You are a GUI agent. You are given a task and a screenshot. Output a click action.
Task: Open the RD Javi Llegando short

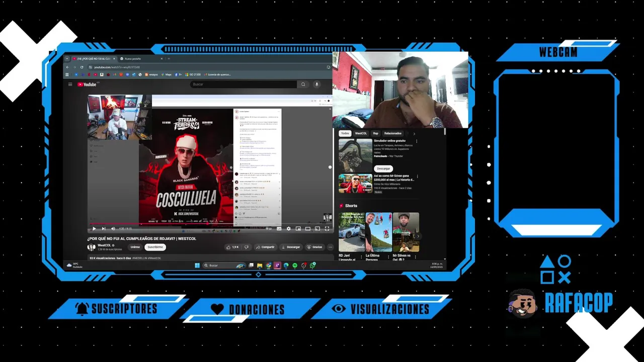[x=351, y=232]
